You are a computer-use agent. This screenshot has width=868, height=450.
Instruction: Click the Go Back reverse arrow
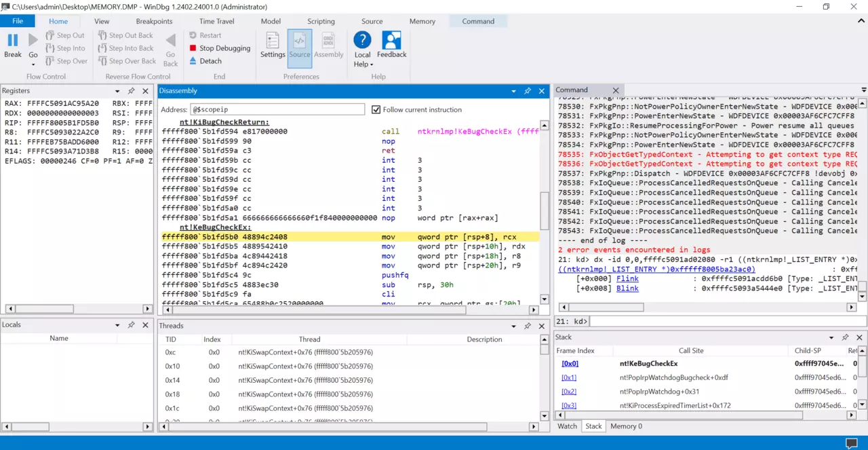tap(171, 41)
